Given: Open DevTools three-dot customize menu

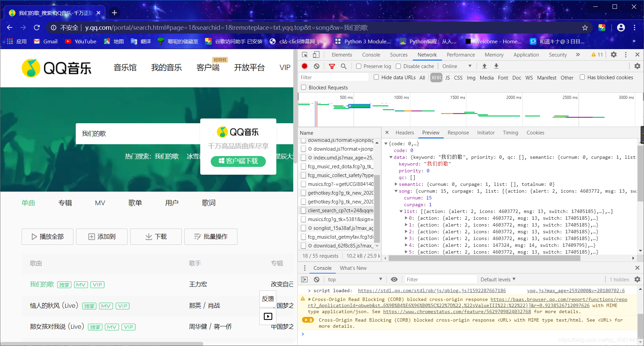Looking at the screenshot, I should (626, 55).
